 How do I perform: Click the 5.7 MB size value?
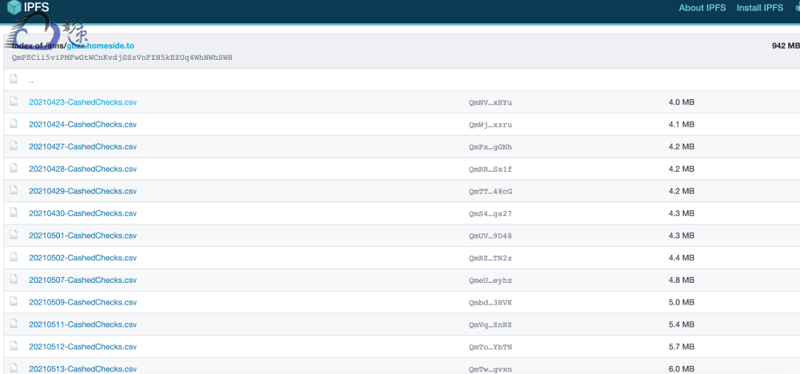(681, 347)
